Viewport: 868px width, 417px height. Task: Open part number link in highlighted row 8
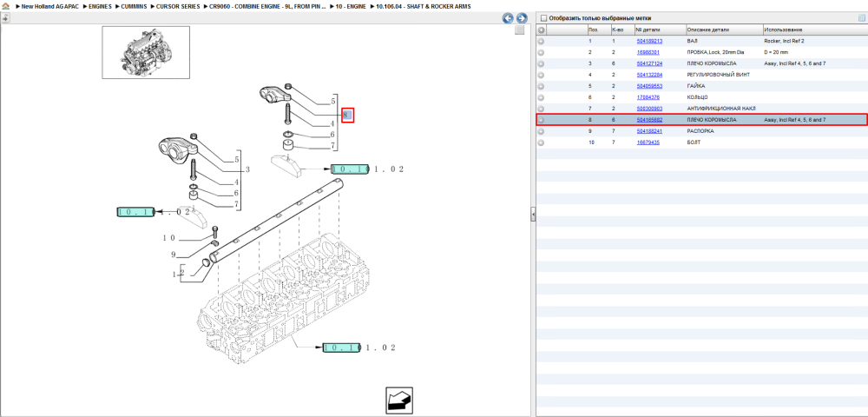coord(649,120)
